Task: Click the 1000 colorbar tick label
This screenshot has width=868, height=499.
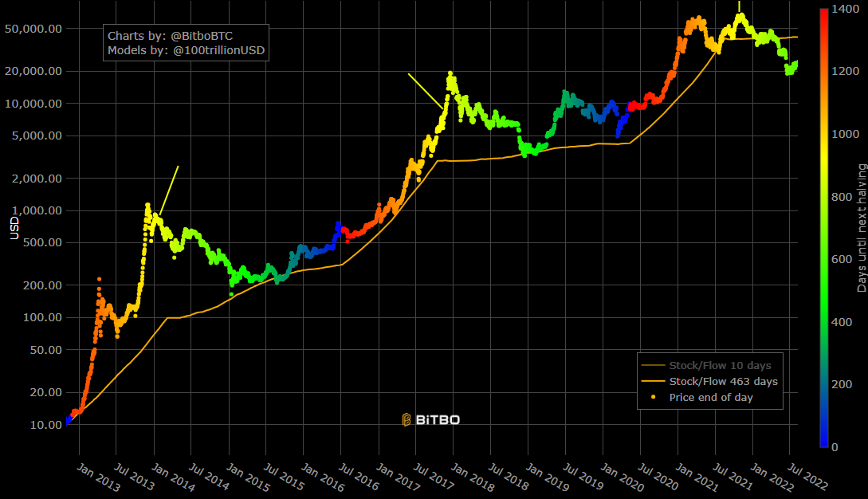Action: [x=846, y=134]
